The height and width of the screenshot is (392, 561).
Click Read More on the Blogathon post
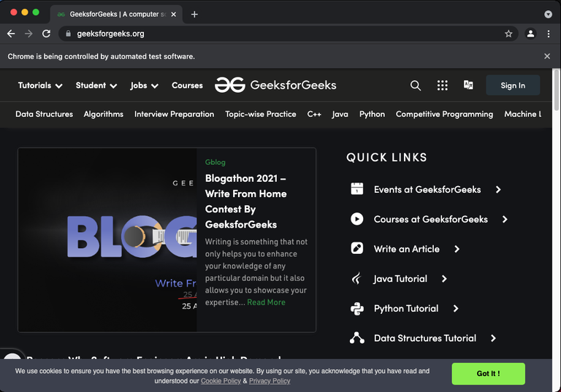[266, 302]
